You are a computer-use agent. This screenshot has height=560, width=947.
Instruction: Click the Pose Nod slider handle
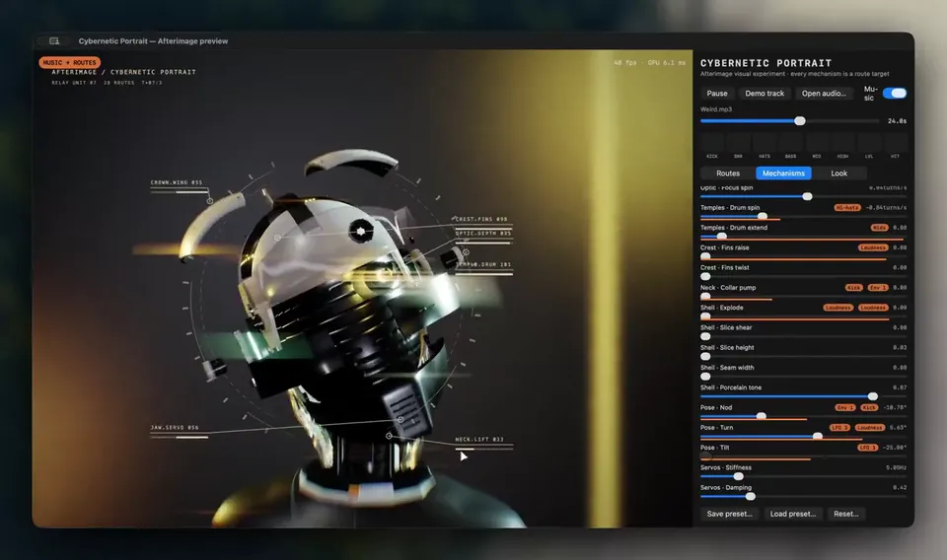click(x=762, y=416)
